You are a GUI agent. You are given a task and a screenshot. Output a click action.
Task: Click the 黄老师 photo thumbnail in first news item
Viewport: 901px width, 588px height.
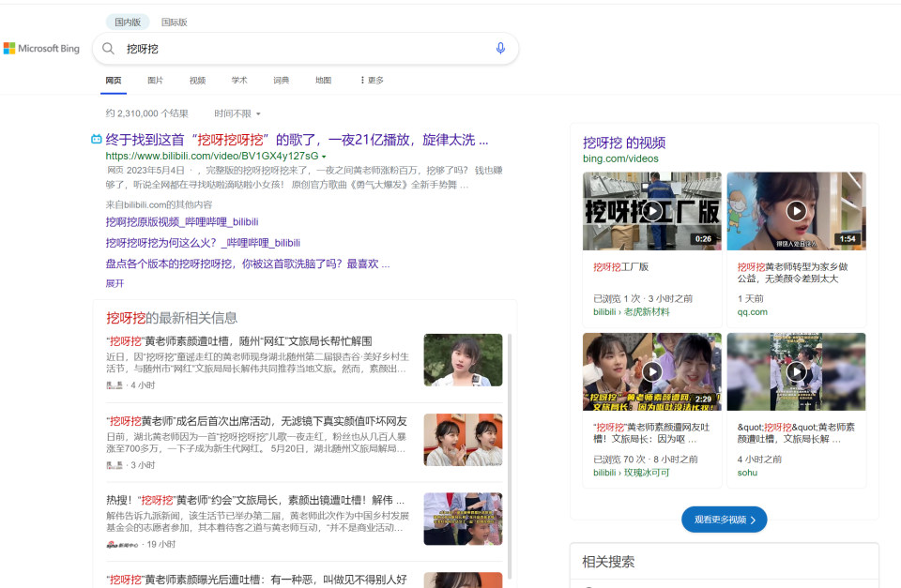pyautogui.click(x=463, y=360)
